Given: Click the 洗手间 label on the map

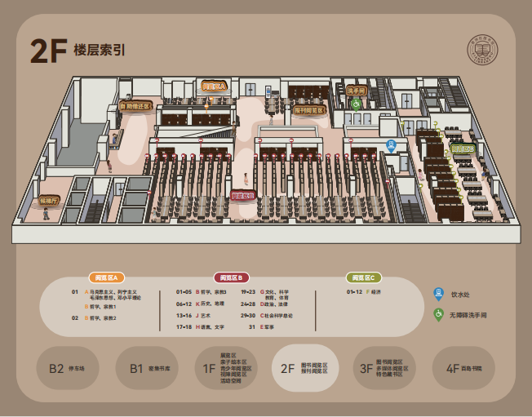Looking at the screenshot, I should click(x=356, y=91).
